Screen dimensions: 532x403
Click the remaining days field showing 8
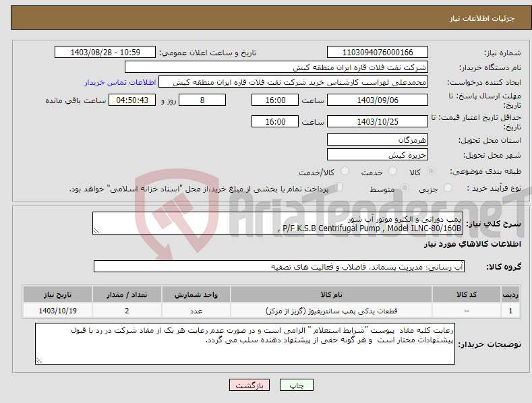click(202, 100)
